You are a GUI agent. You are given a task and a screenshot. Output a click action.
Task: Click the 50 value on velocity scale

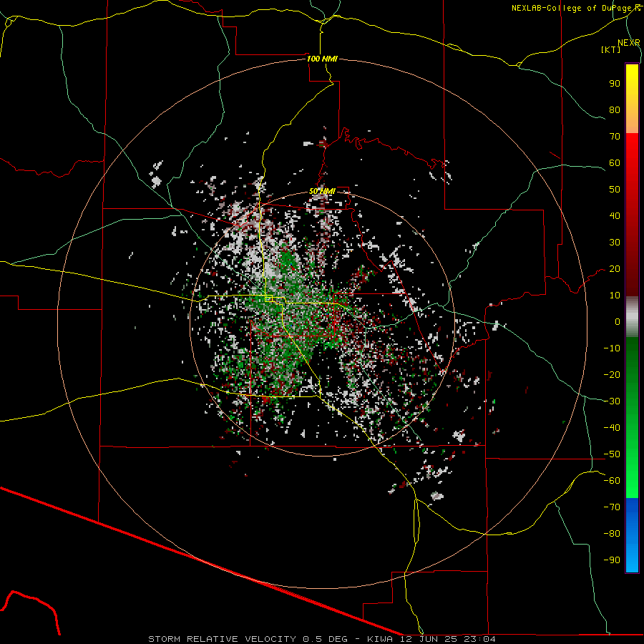[615, 190]
